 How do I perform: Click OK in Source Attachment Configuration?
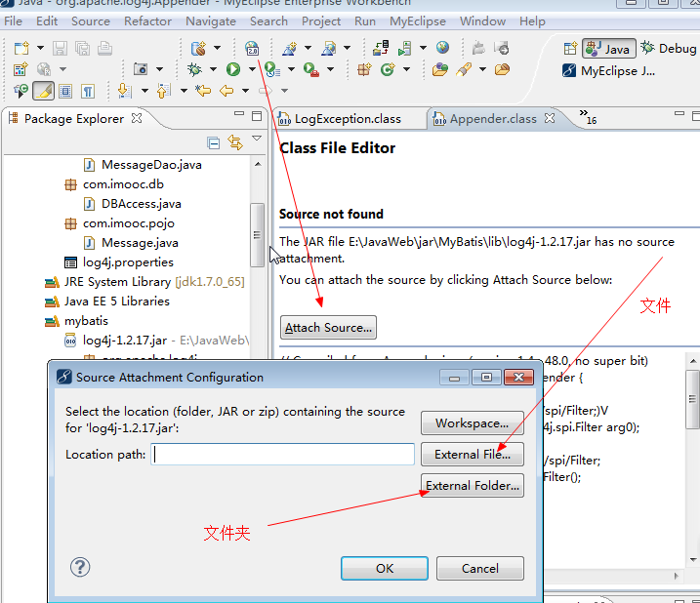385,568
